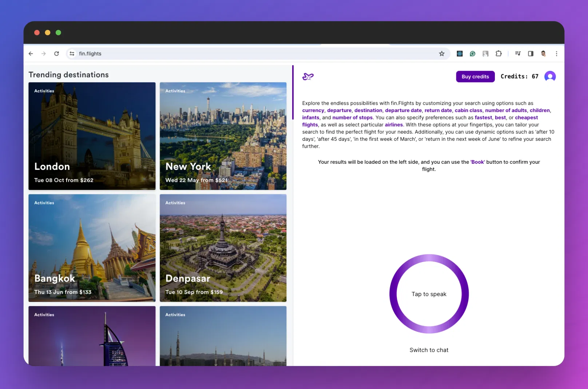View site information in address bar
The height and width of the screenshot is (389, 588).
point(72,54)
